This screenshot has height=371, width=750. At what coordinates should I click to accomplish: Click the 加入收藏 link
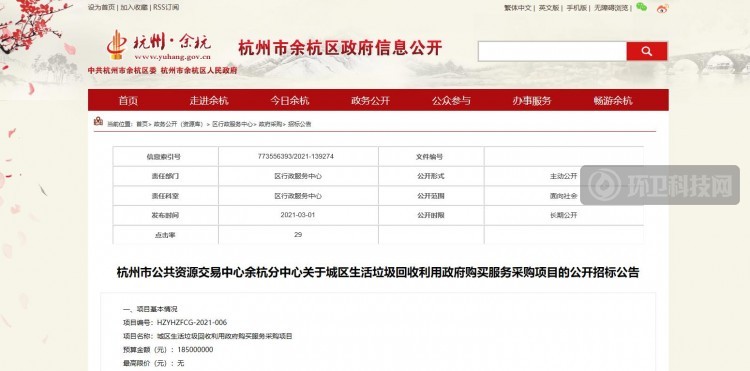[x=133, y=8]
